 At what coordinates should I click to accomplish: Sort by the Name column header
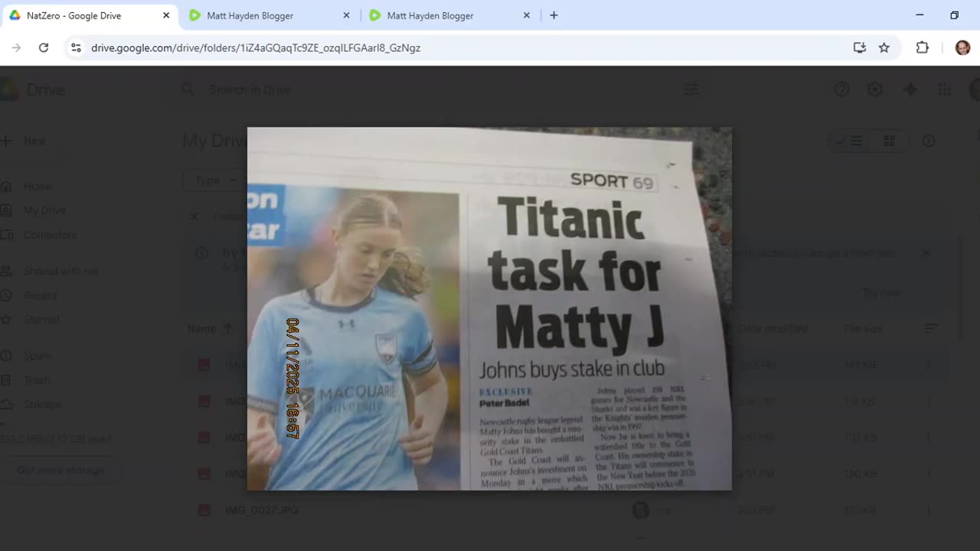(x=202, y=328)
